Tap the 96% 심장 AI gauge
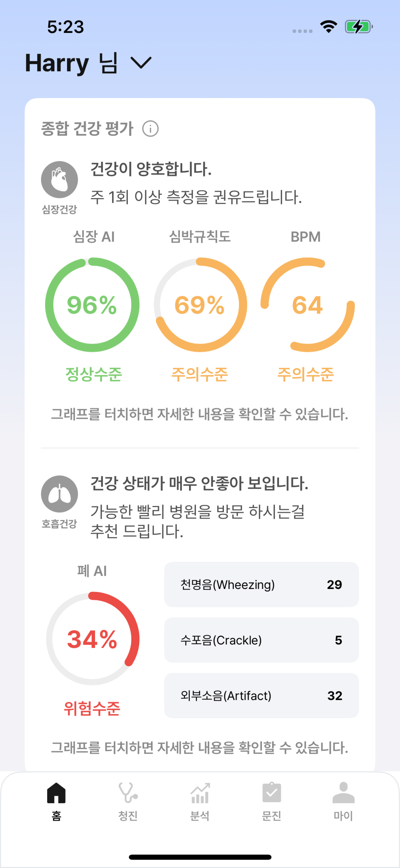Viewport: 400px width, 868px height. pos(92,304)
